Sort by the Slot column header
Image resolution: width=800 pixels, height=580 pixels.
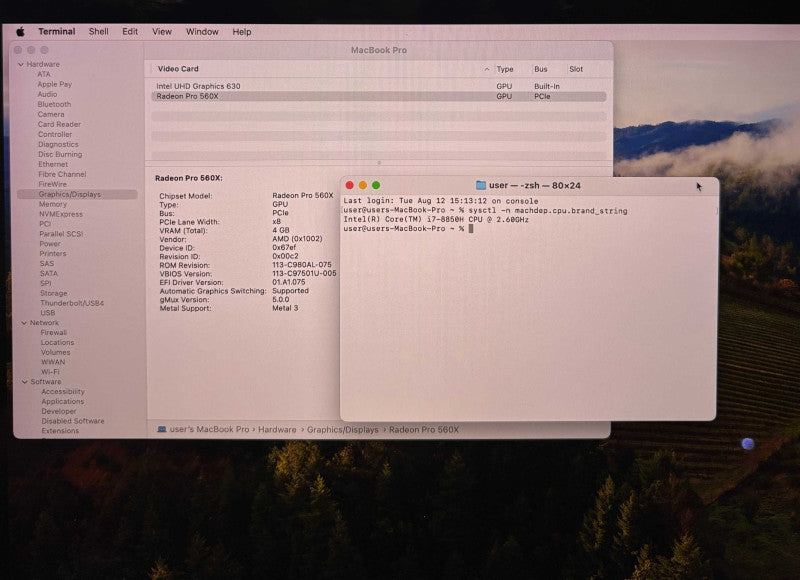(576, 69)
